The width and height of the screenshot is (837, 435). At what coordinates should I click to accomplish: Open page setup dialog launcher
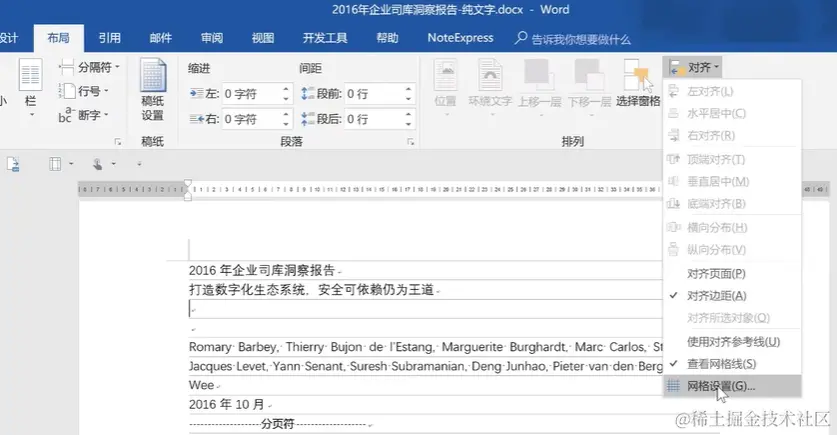coord(118,142)
